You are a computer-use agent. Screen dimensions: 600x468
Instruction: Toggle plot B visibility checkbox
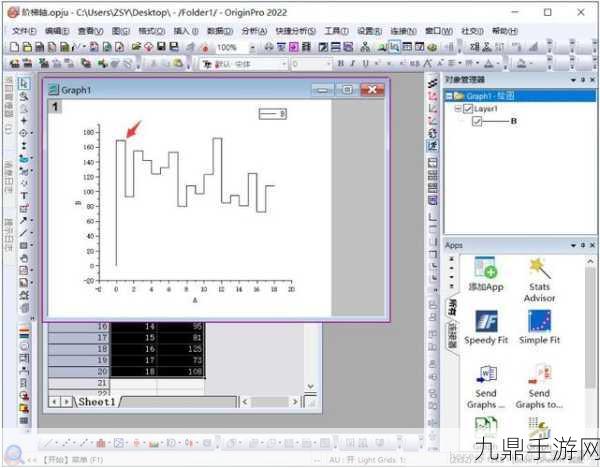pos(477,121)
